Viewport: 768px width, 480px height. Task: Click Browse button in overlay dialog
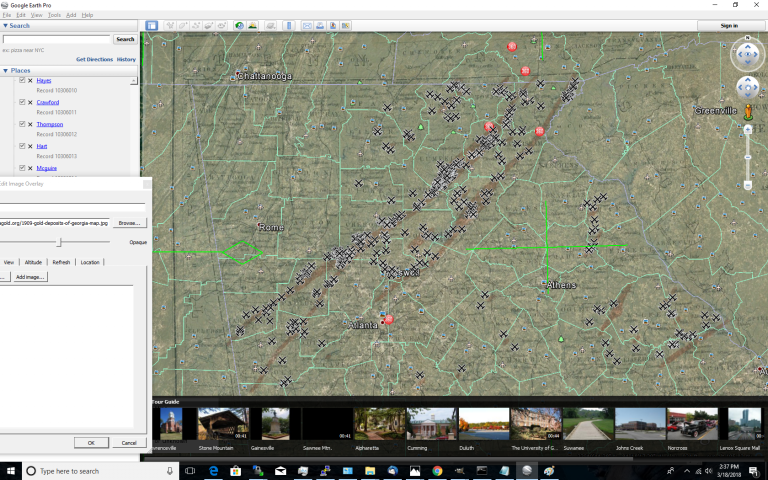click(x=129, y=223)
